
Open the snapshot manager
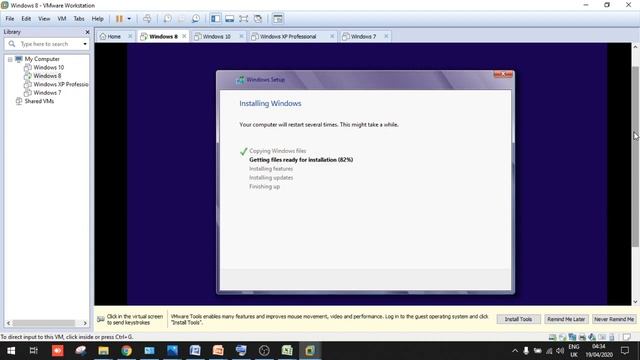click(196, 19)
